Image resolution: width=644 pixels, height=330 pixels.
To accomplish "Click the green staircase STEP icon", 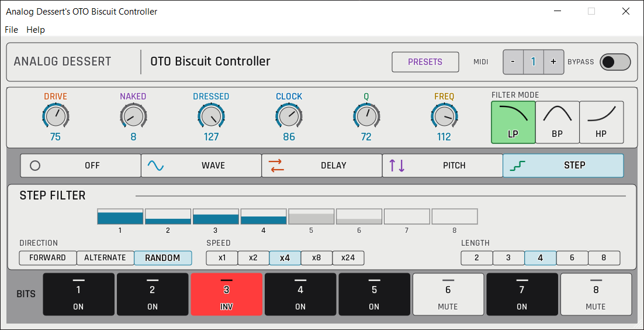I will [x=518, y=166].
